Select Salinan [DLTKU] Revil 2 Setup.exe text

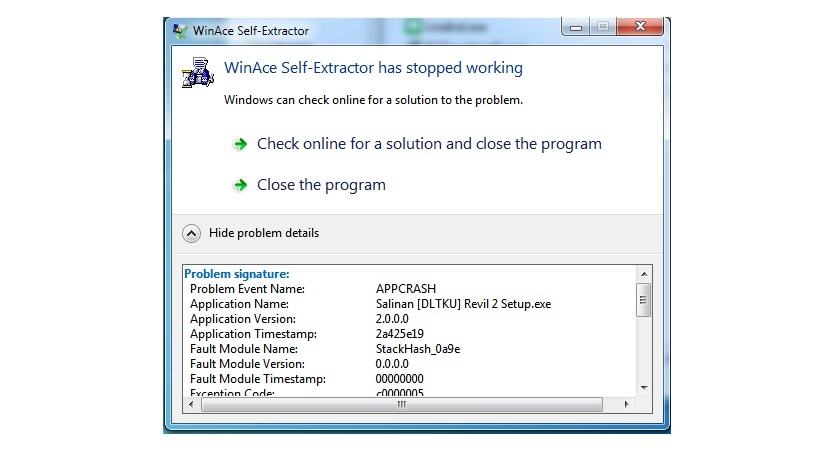[463, 304]
